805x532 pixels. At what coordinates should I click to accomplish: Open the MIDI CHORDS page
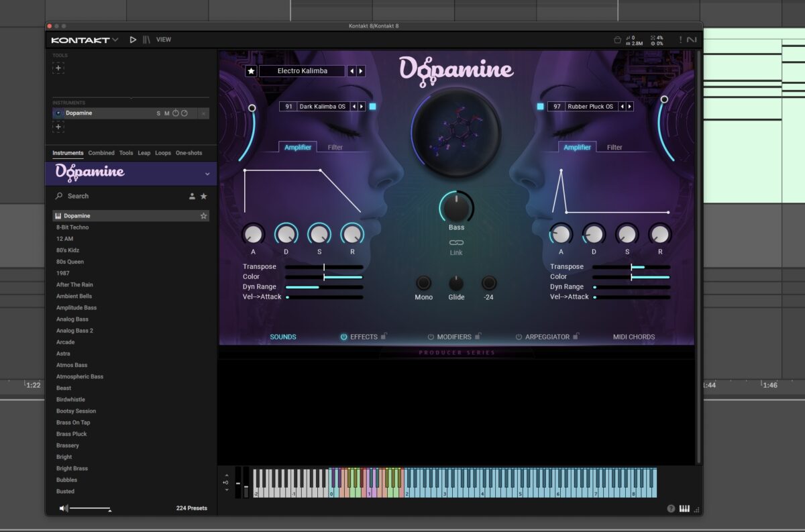tap(633, 337)
